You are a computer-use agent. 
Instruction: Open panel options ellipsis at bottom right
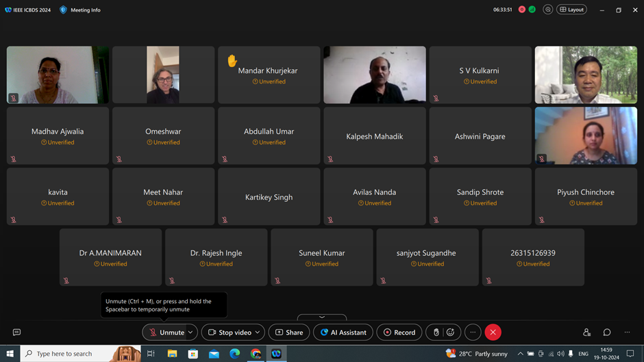627,333
